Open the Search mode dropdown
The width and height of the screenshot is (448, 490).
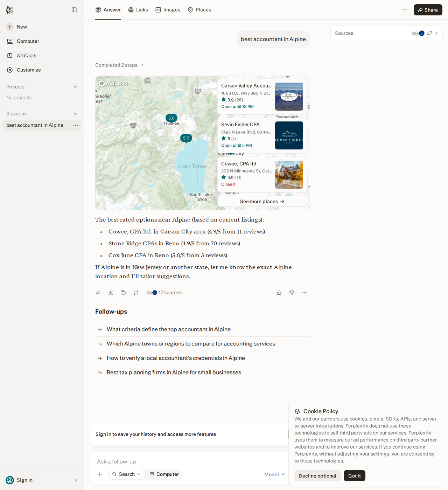pyautogui.click(x=127, y=474)
